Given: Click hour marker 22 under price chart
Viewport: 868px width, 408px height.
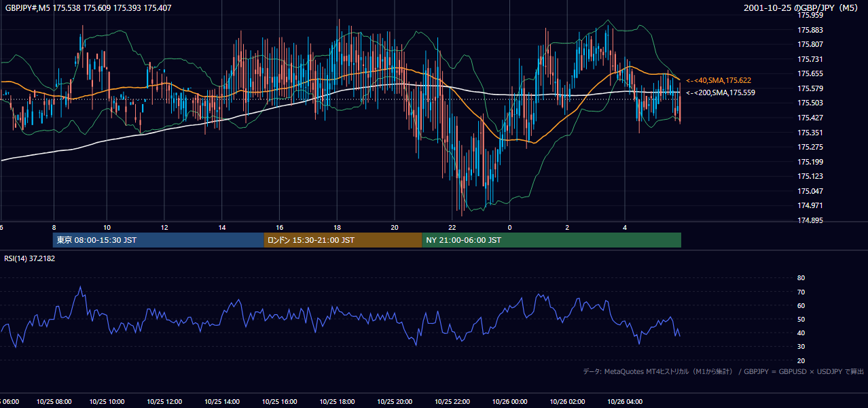Looking at the screenshot, I should (452, 227).
